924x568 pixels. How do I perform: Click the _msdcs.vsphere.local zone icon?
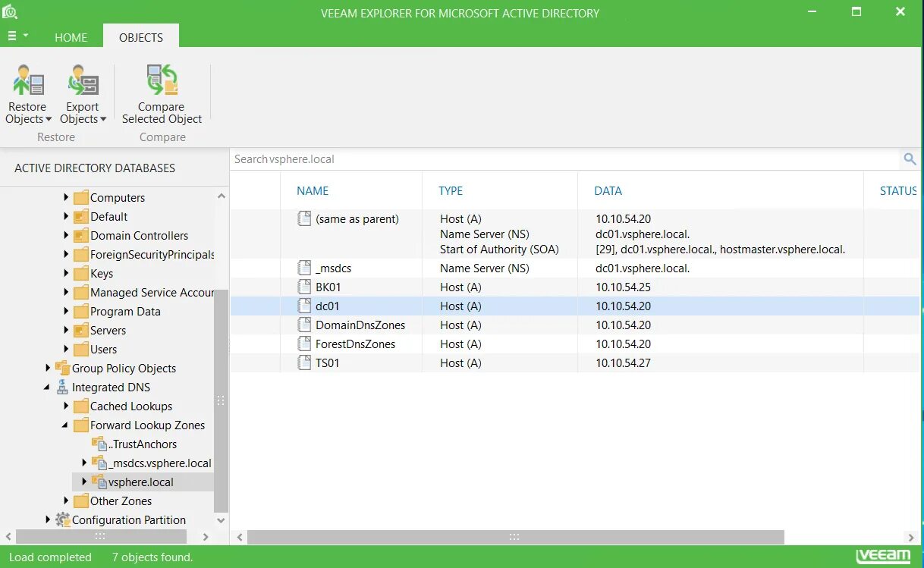pos(99,463)
